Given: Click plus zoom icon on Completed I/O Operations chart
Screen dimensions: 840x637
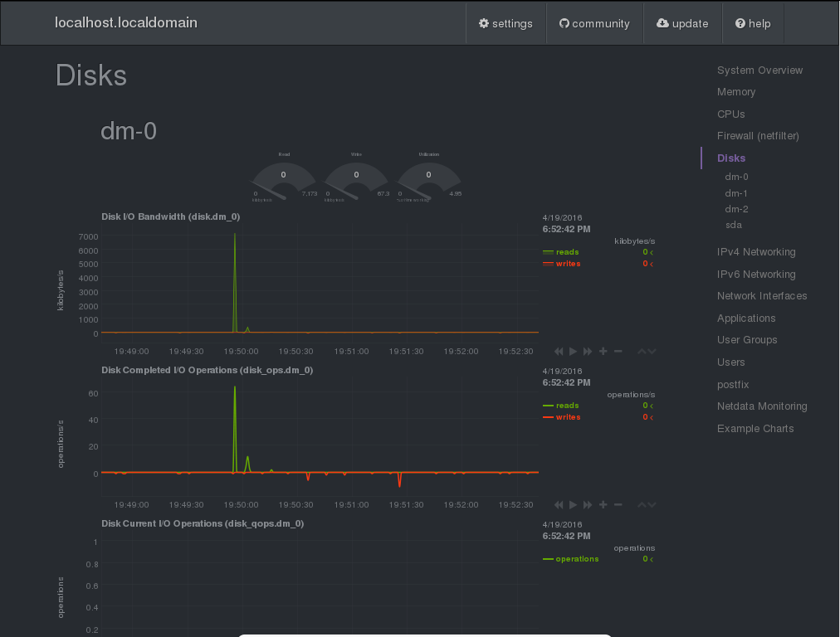Looking at the screenshot, I should pyautogui.click(x=603, y=504).
